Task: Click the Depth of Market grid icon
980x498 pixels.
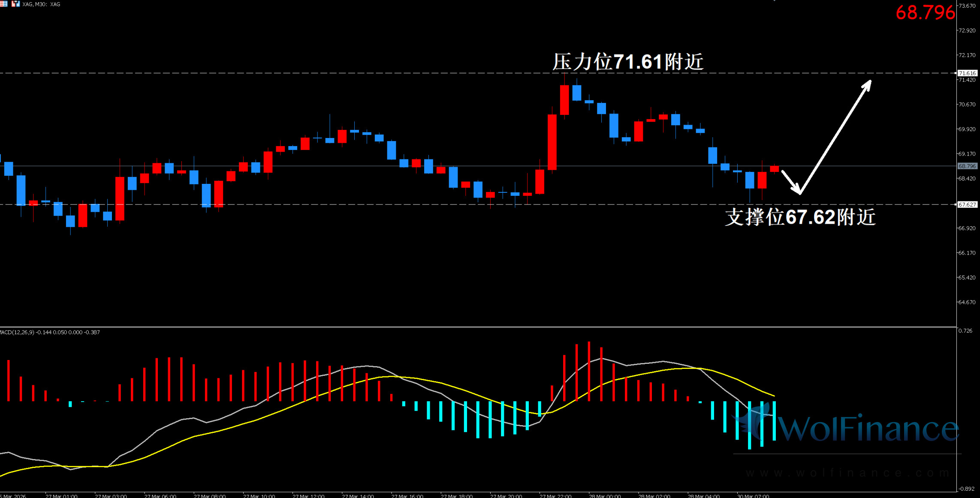Action: tap(3, 4)
